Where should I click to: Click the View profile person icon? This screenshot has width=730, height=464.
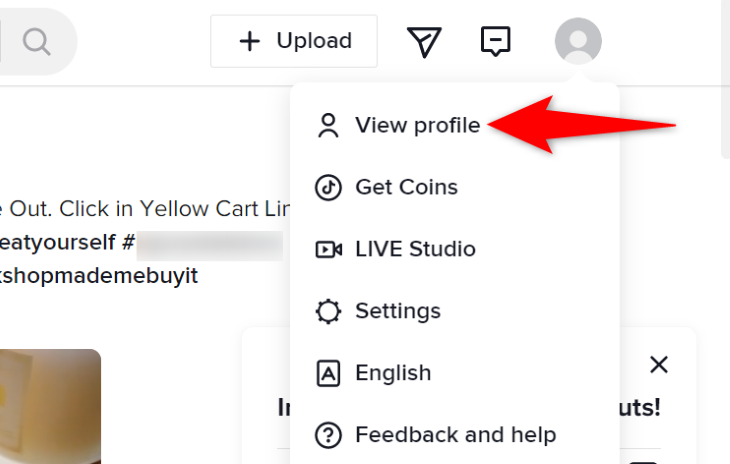pos(328,125)
